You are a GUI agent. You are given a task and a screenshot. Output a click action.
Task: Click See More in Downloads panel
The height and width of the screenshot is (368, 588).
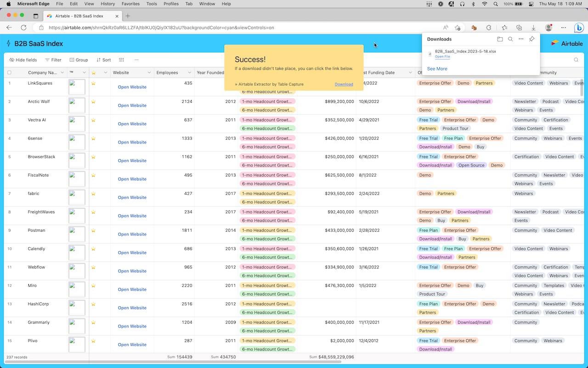point(437,69)
